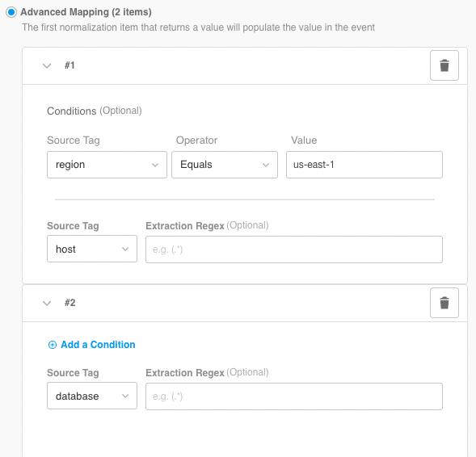Screen dimensions: 476x457
Task: Select the Advanced Mapping radio button
Action: 11,12
